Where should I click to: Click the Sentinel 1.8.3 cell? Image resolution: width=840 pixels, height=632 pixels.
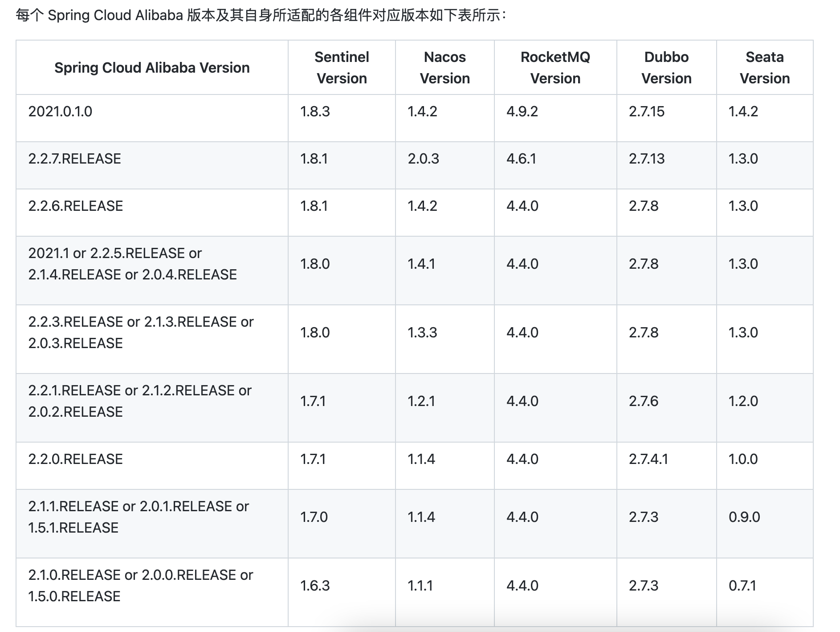(x=315, y=111)
